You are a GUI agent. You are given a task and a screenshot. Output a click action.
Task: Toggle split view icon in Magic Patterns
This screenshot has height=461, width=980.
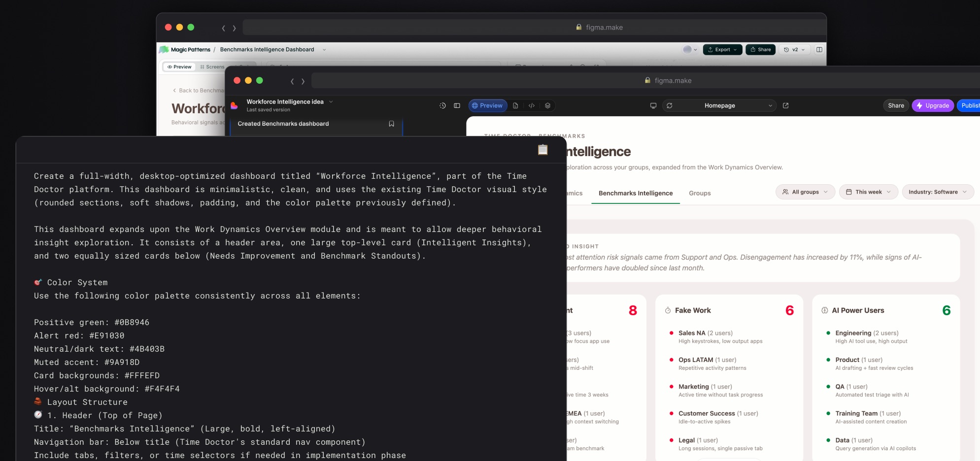pos(819,49)
